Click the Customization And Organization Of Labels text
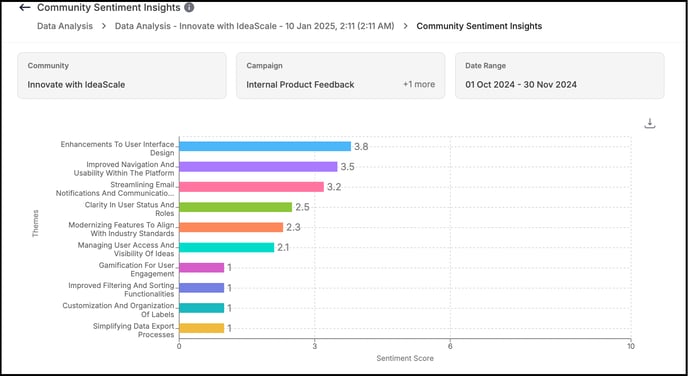This screenshot has width=688, height=376. 118,310
